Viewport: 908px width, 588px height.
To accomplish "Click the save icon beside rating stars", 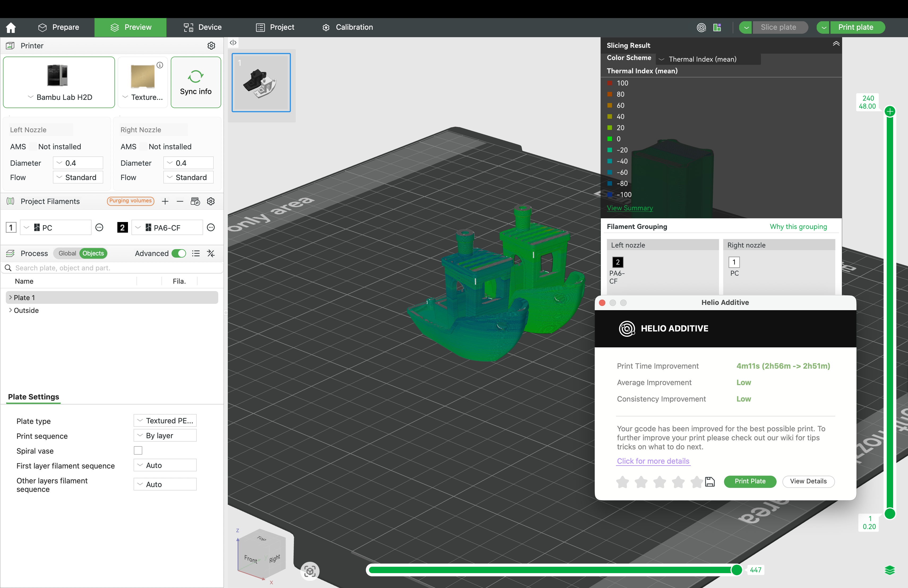I will click(710, 482).
